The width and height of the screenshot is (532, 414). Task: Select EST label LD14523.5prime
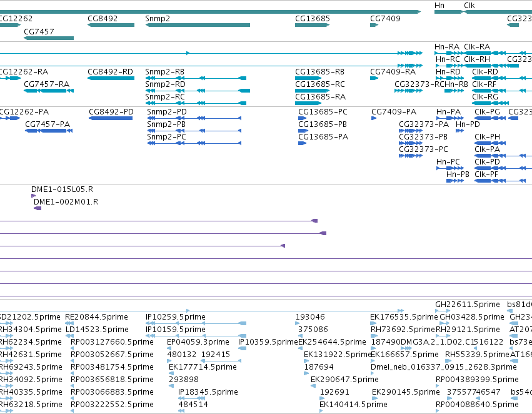[x=97, y=330]
